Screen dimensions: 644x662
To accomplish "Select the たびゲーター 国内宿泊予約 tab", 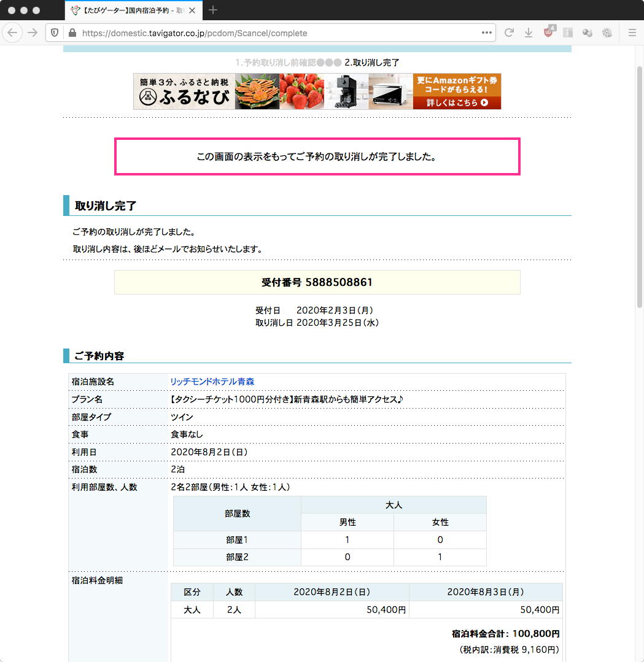I will [134, 10].
